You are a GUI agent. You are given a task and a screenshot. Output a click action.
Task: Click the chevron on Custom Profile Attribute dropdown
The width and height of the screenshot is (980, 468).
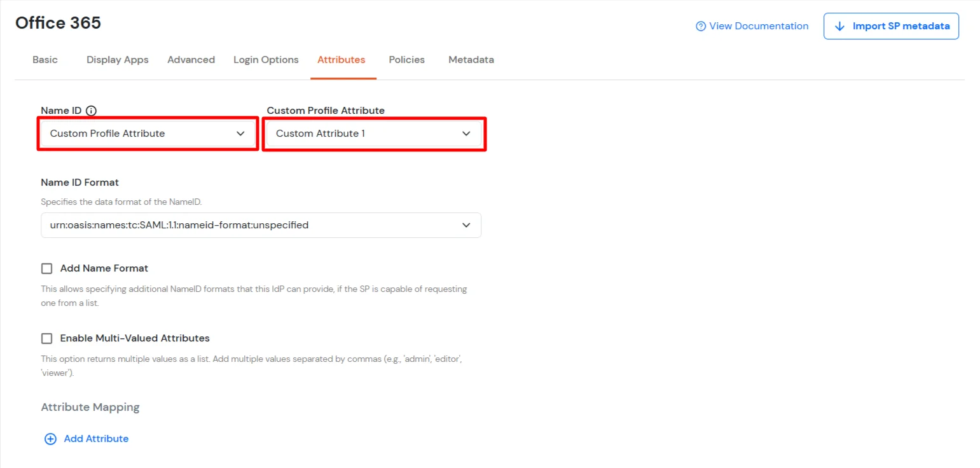coord(466,134)
